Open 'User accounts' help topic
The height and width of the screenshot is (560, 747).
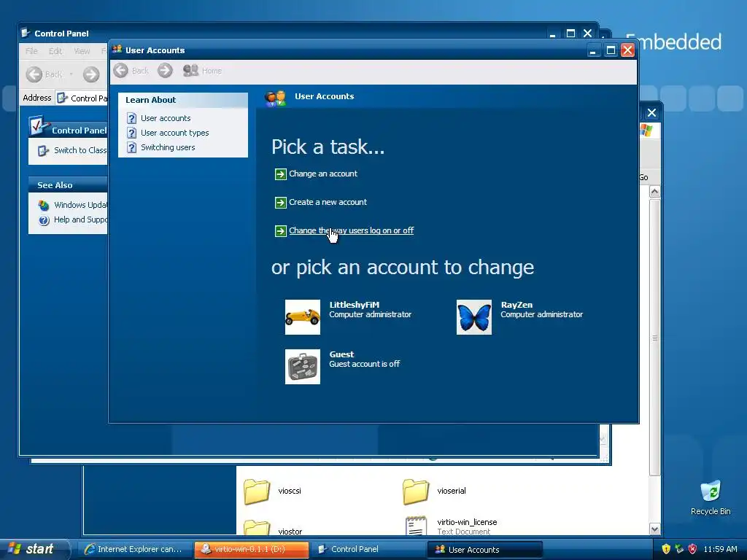[166, 118]
